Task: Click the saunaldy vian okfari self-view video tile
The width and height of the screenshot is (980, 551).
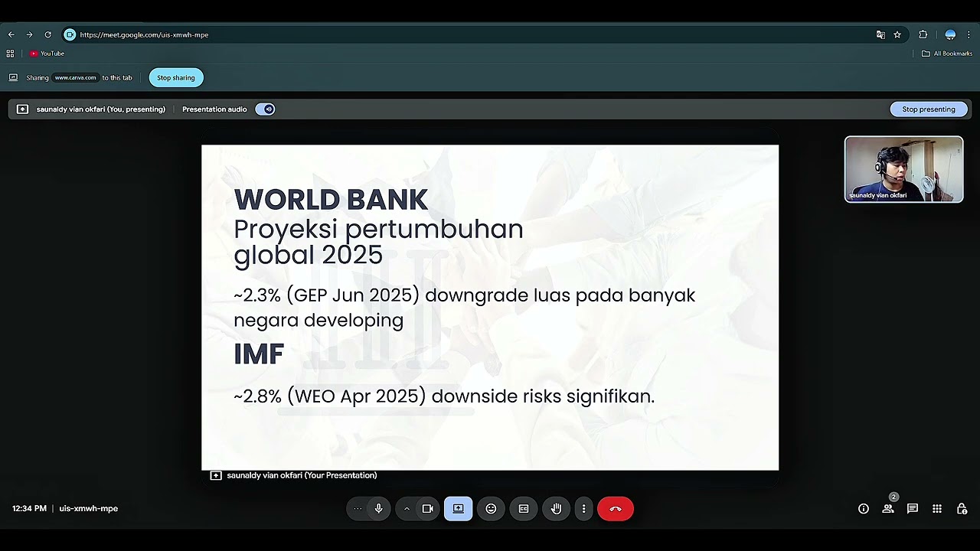Action: click(x=903, y=169)
